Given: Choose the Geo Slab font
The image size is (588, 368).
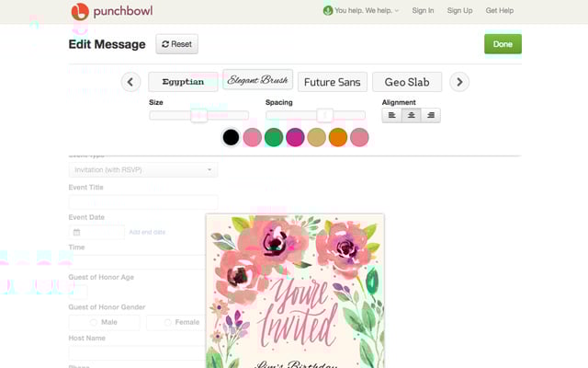Looking at the screenshot, I should (407, 82).
